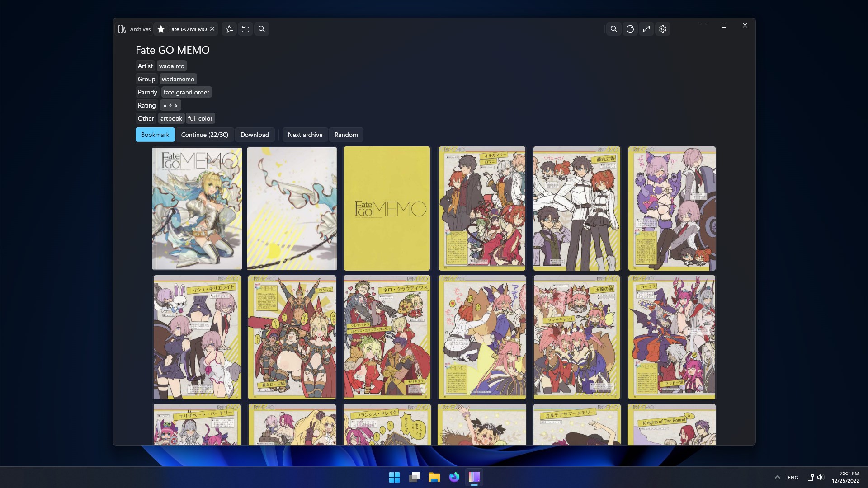Click the refresh icon
868x488 pixels.
click(x=630, y=29)
